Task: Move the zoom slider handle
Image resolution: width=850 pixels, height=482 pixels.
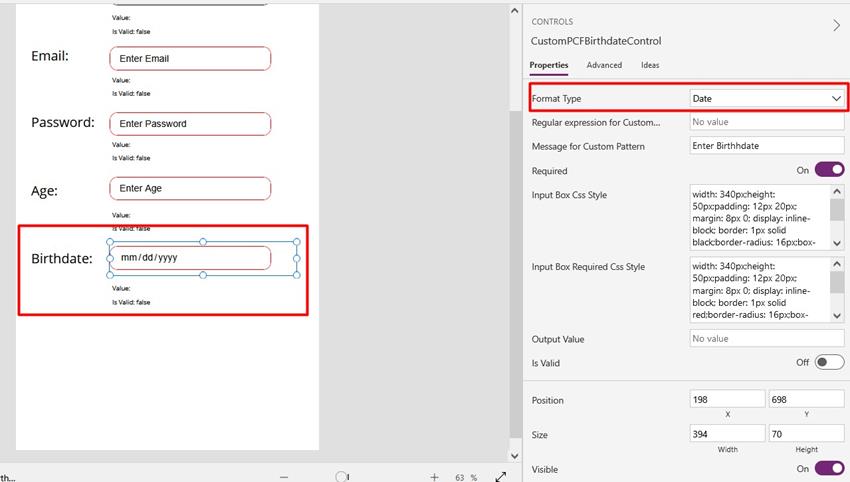Action: (x=341, y=477)
